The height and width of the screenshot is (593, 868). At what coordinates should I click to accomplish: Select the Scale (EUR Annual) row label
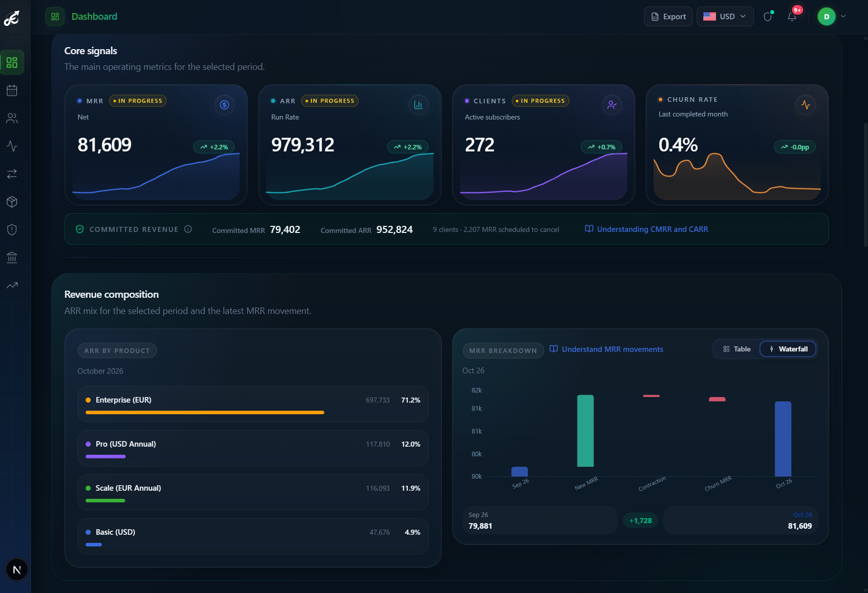coord(128,488)
